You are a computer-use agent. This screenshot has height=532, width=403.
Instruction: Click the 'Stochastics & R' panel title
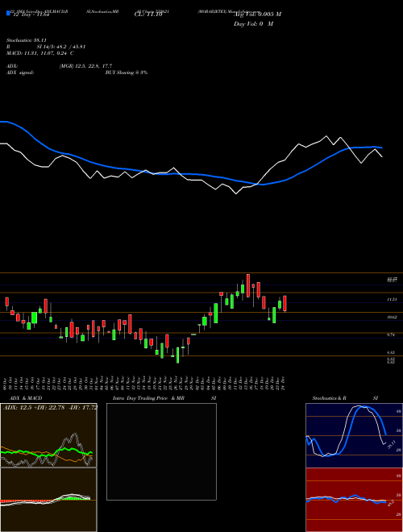[330, 398]
